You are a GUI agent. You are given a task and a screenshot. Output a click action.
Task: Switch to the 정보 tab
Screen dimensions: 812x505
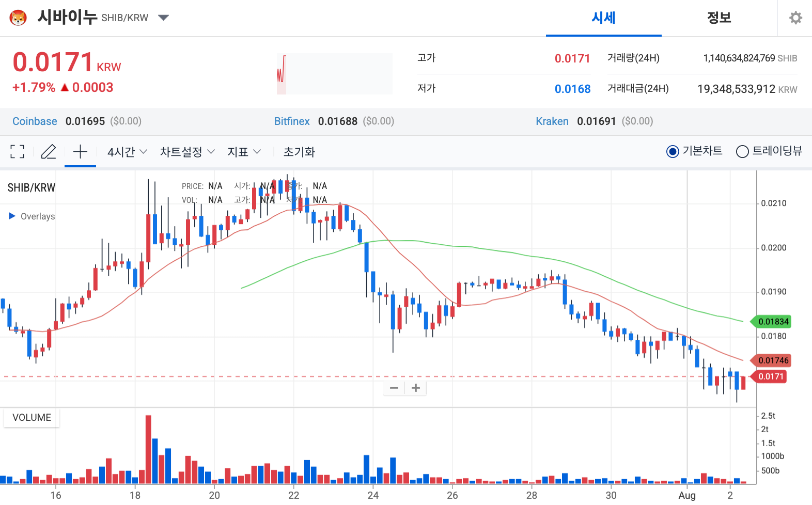pyautogui.click(x=719, y=18)
